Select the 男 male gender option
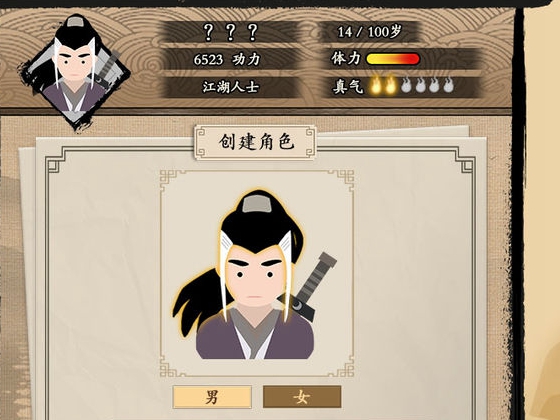 [x=212, y=397]
